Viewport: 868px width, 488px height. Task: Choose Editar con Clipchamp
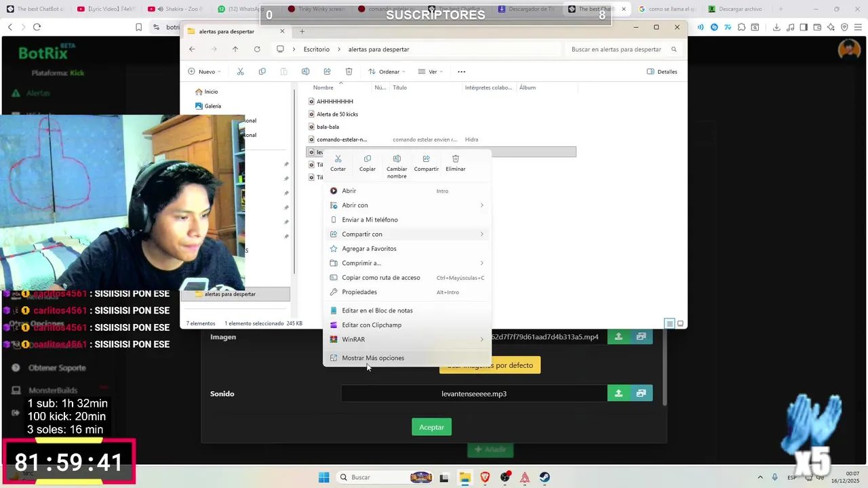[x=407, y=325]
